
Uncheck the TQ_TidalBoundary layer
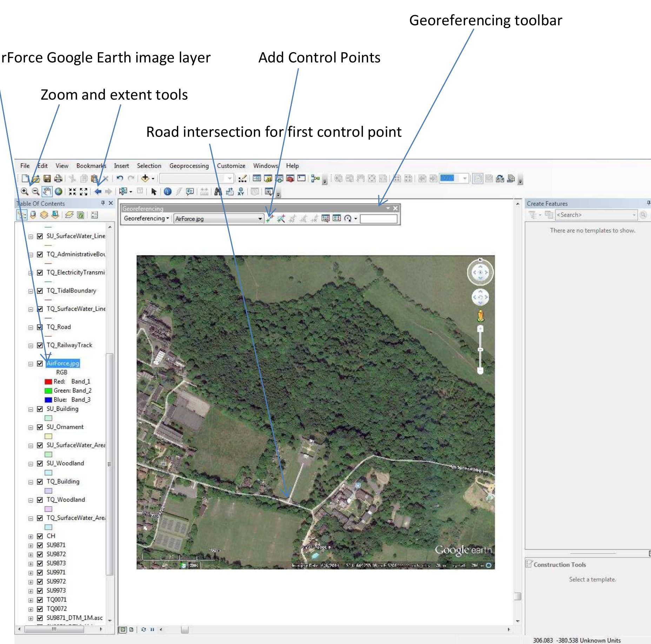(x=40, y=291)
